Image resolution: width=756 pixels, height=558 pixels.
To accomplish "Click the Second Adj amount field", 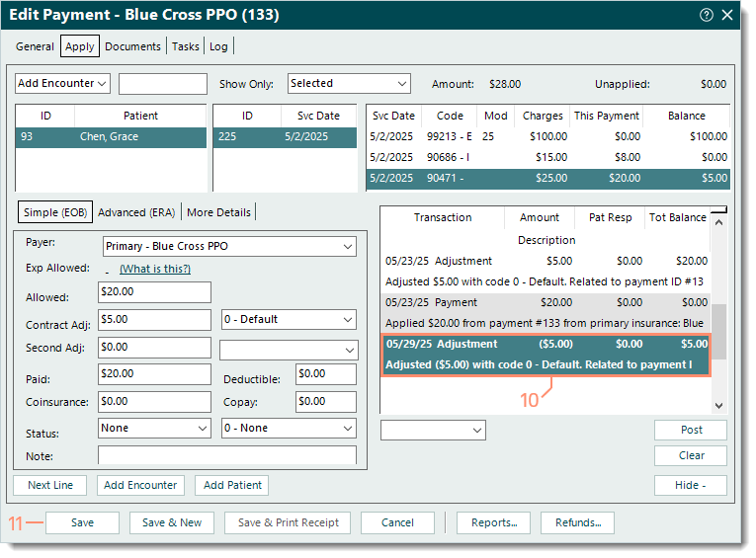I will [x=154, y=348].
